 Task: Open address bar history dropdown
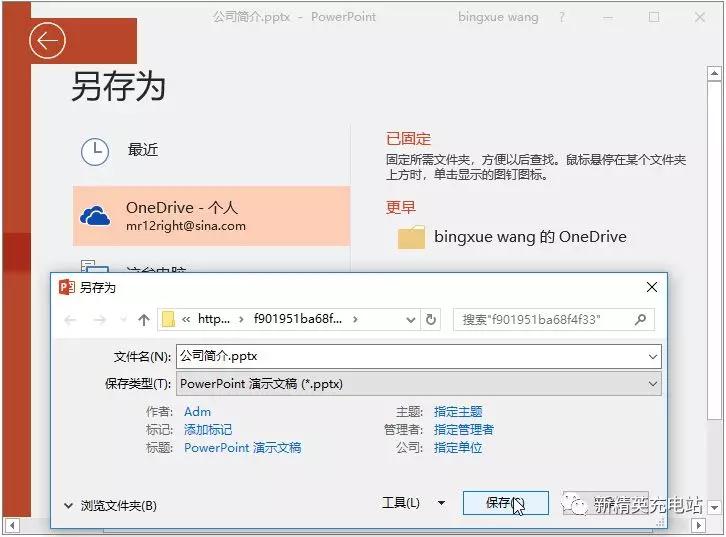[x=410, y=319]
